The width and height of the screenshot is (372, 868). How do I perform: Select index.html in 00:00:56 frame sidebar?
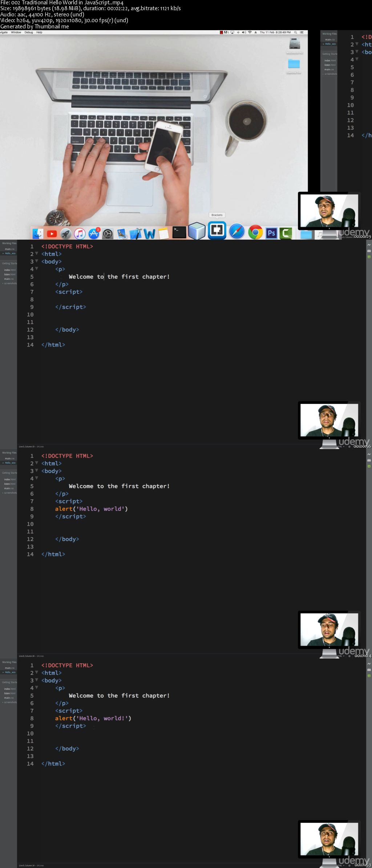pyautogui.click(x=10, y=270)
